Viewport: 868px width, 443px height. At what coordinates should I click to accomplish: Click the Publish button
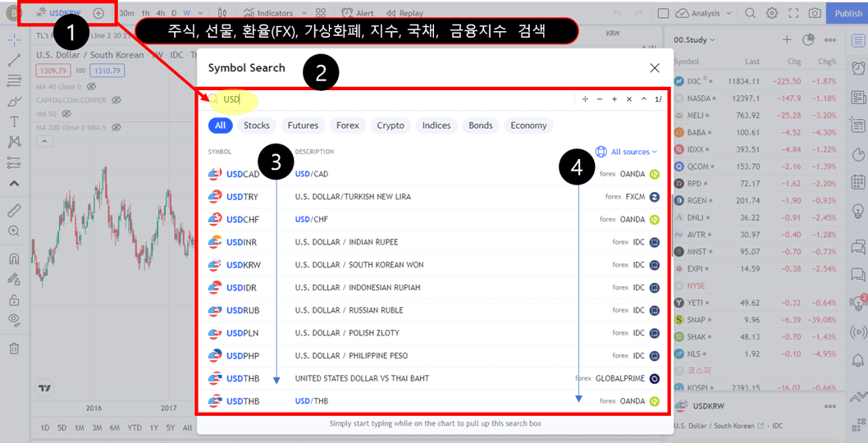(x=847, y=13)
